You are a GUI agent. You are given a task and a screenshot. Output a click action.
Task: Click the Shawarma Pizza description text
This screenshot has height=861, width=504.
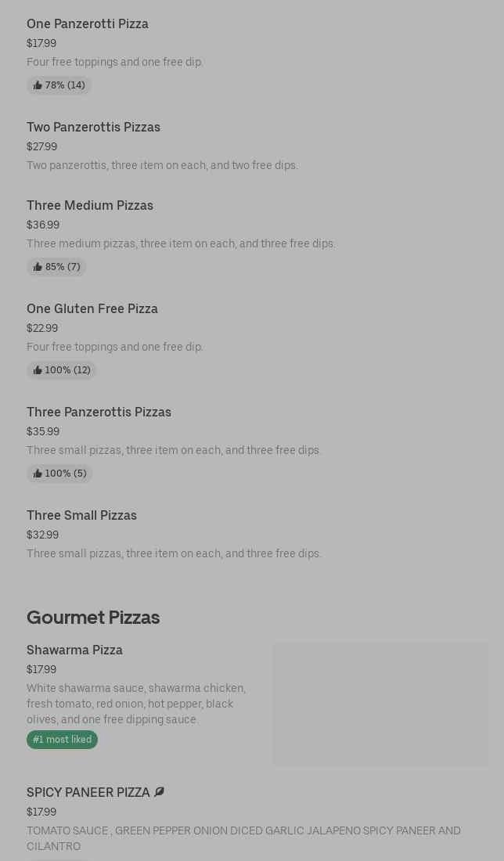click(x=136, y=704)
